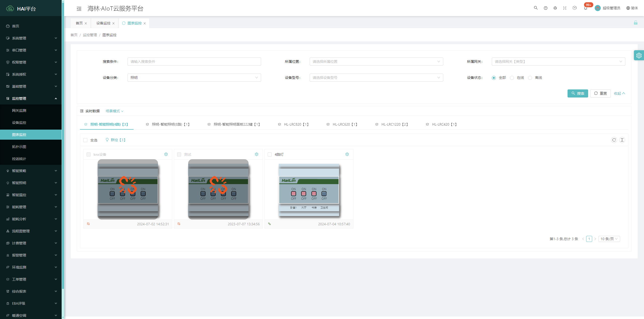The width and height of the screenshot is (644, 319).
Task: Open the 所属网关 dropdown
Action: [558, 62]
